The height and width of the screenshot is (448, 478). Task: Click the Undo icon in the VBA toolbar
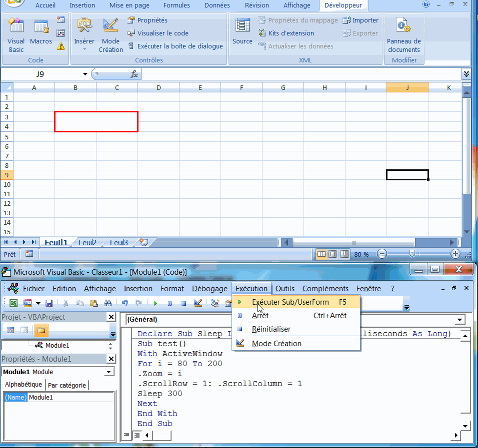click(x=124, y=303)
